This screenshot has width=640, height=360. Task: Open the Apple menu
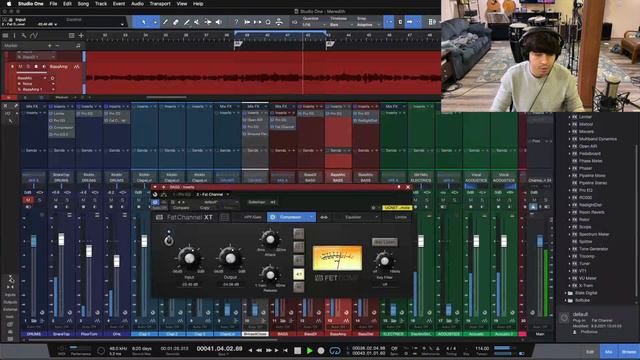(9, 4)
